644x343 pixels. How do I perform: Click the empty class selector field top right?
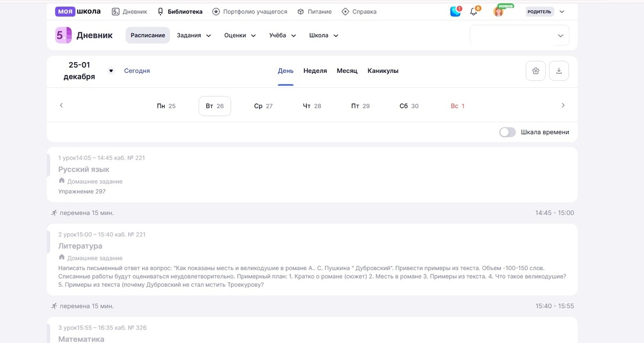pos(519,35)
